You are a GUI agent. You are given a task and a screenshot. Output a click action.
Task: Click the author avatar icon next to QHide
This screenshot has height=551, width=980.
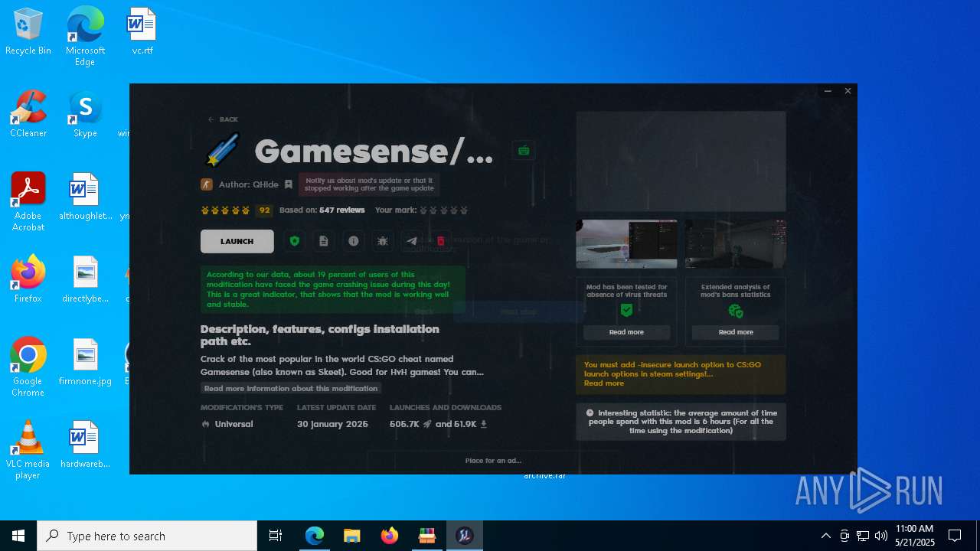coord(207,184)
